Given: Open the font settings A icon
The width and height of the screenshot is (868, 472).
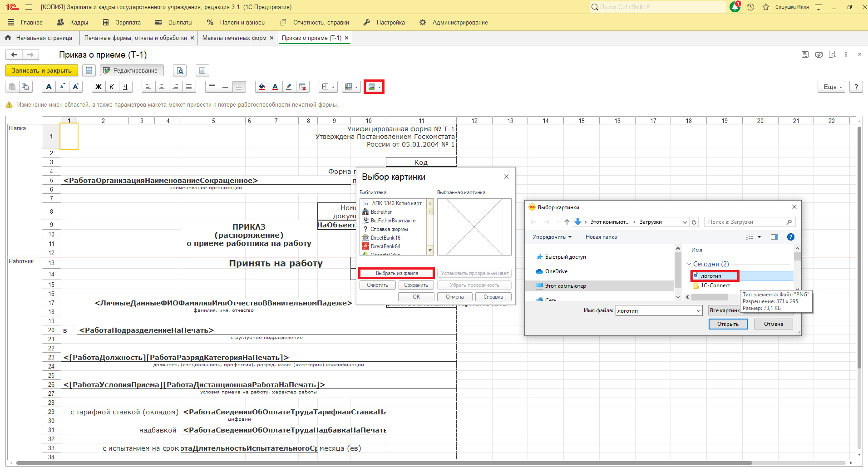Looking at the screenshot, I should 49,87.
